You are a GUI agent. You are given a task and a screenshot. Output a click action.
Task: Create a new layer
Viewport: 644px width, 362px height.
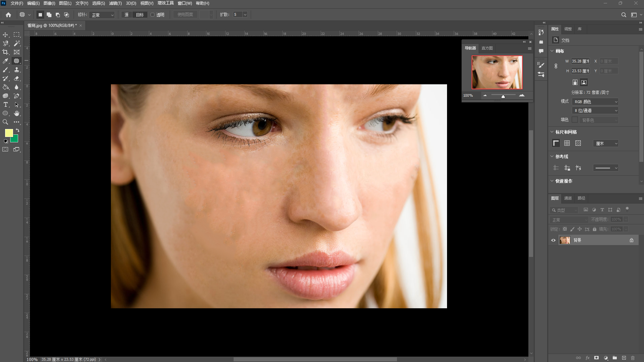[624, 358]
